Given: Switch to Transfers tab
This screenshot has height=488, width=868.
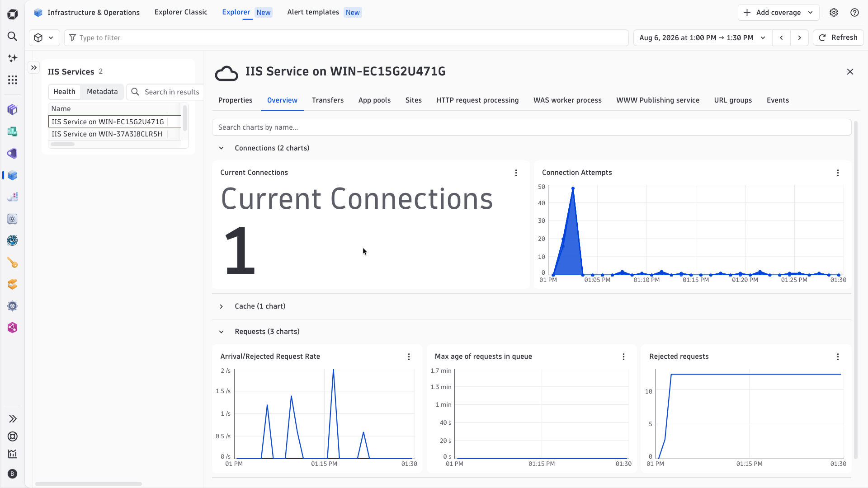Looking at the screenshot, I should 328,100.
